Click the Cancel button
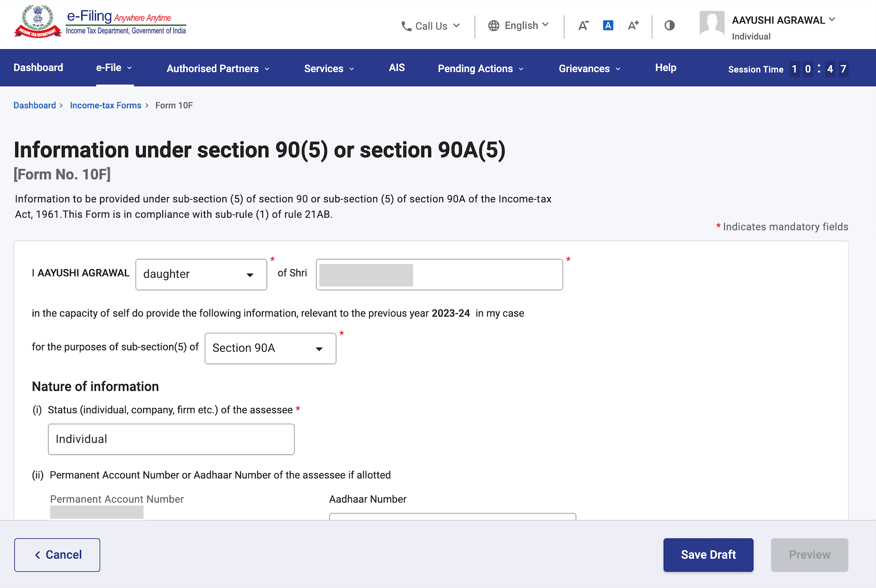 tap(57, 555)
